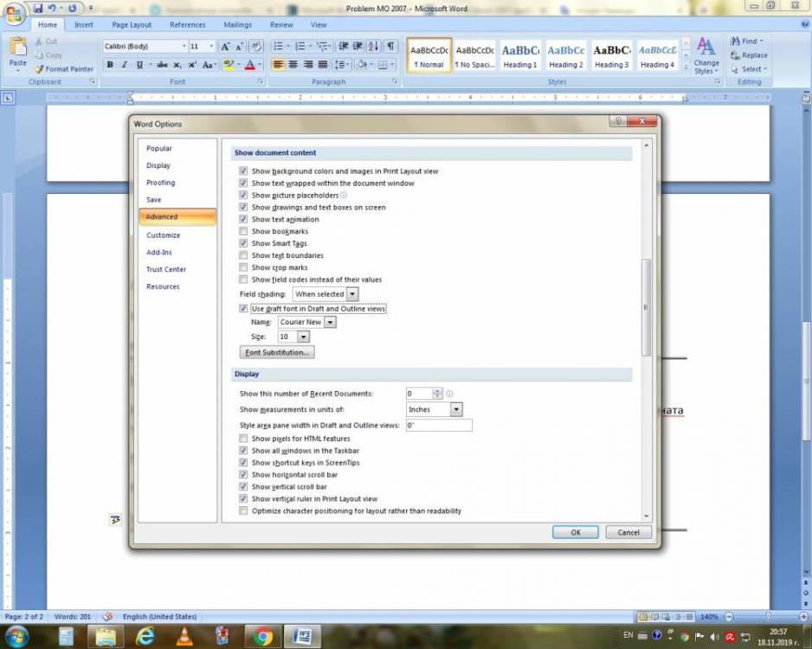Switch to the Insert ribbon tab
The height and width of the screenshot is (649, 812).
83,25
